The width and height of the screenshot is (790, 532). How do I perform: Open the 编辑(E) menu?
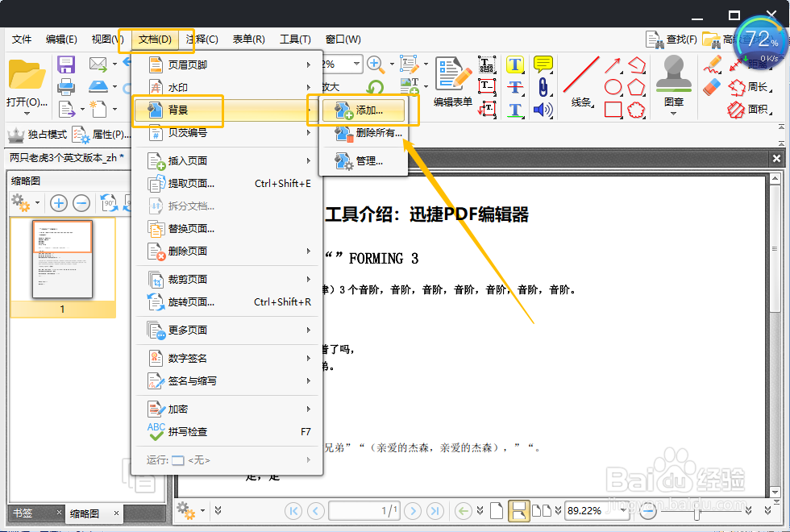pos(61,39)
